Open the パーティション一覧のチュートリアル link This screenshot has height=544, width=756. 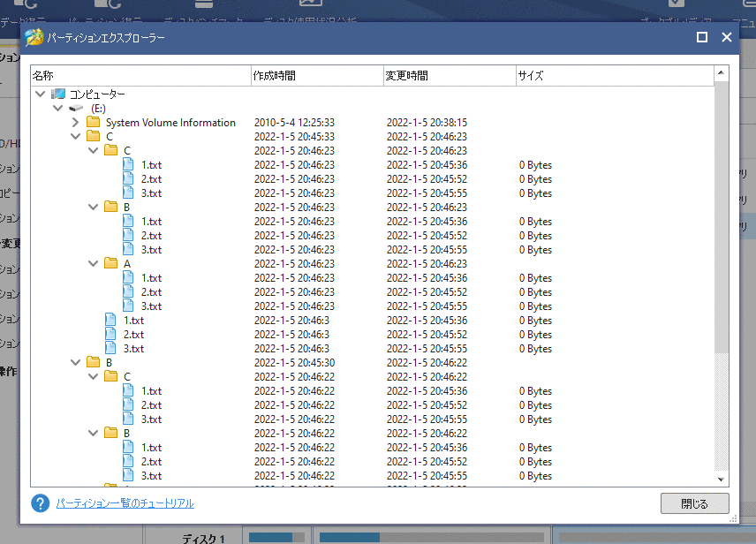click(x=125, y=503)
